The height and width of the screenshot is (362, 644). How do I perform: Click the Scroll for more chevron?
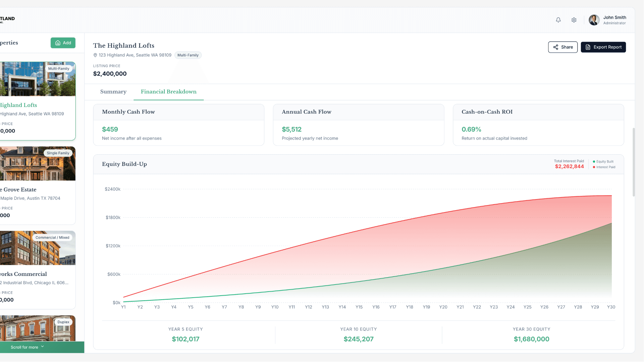point(43,347)
